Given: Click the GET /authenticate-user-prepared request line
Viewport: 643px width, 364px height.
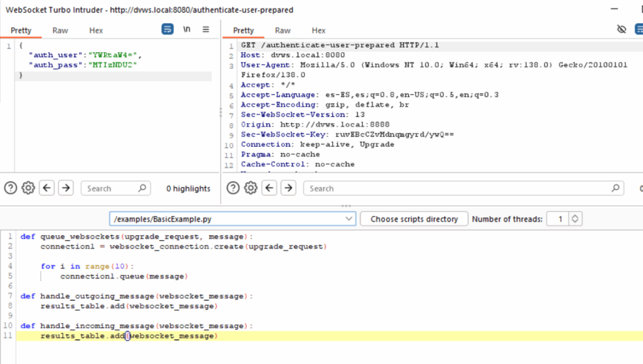Looking at the screenshot, I should coord(340,45).
